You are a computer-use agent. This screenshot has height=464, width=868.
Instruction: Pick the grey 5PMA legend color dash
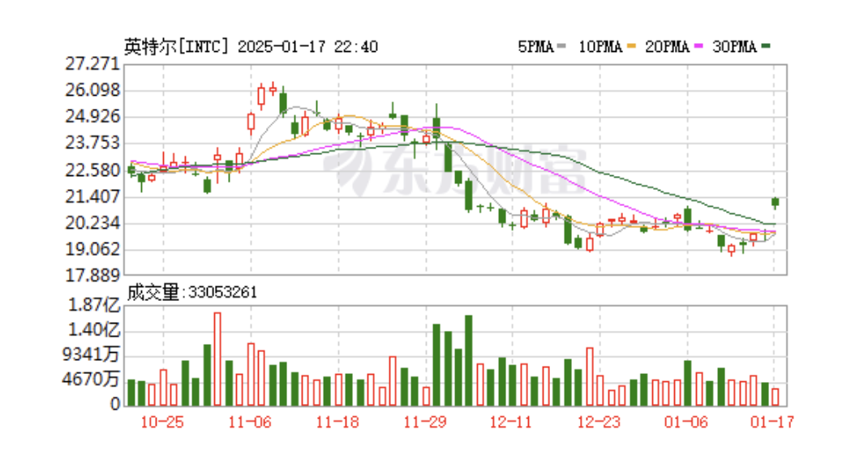(562, 46)
